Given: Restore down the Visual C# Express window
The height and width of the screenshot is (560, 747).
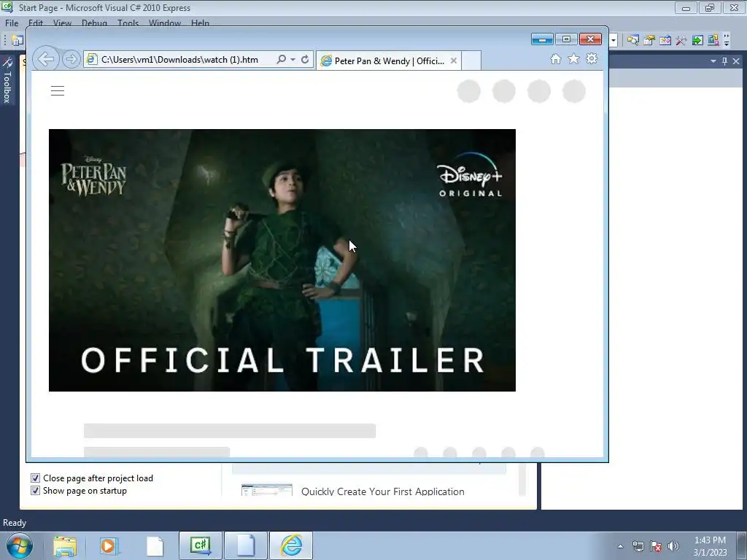Looking at the screenshot, I should click(710, 8).
